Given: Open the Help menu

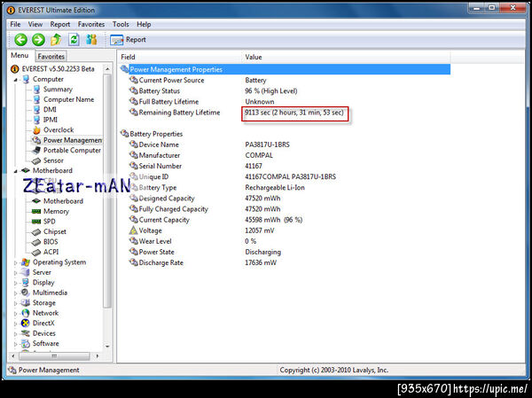Looking at the screenshot, I should tap(144, 25).
